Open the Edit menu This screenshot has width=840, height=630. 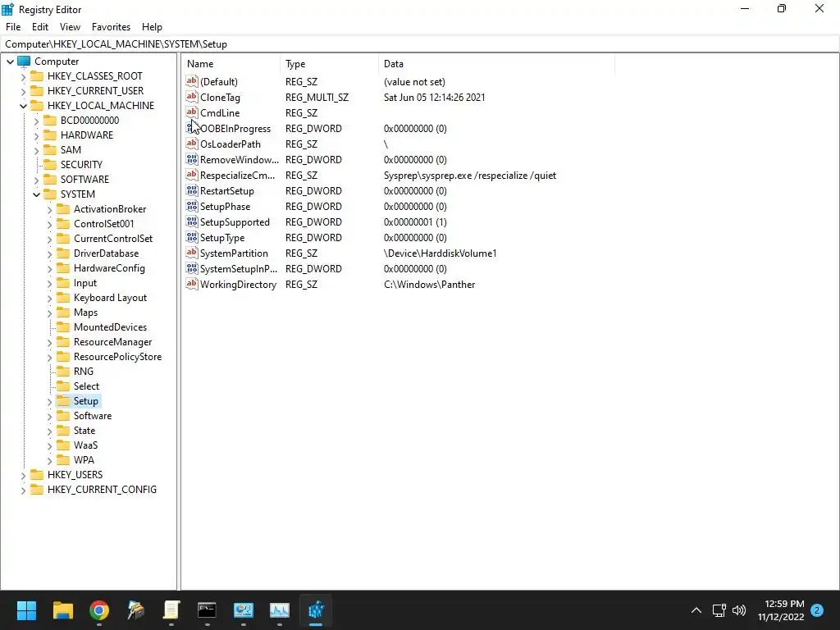pyautogui.click(x=40, y=27)
